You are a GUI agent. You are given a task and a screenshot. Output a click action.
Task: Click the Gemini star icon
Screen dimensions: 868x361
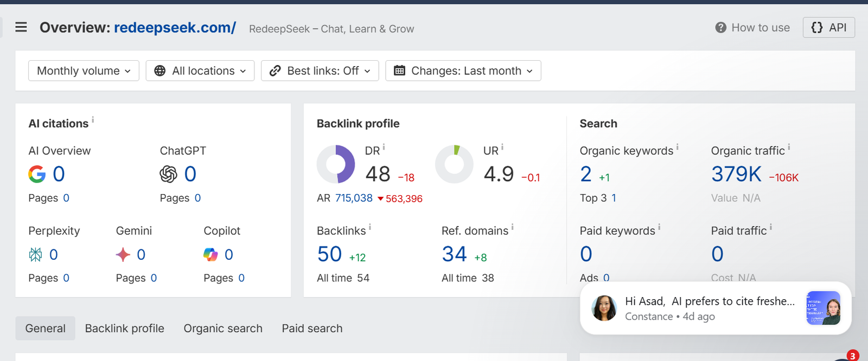(123, 255)
